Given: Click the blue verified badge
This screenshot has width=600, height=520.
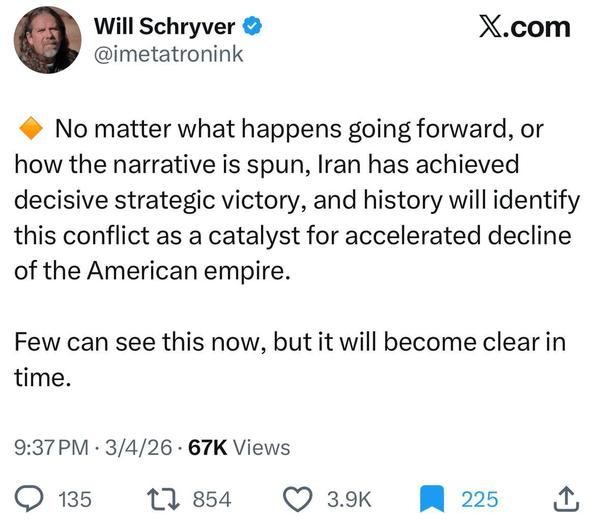Looking at the screenshot, I should tap(256, 26).
